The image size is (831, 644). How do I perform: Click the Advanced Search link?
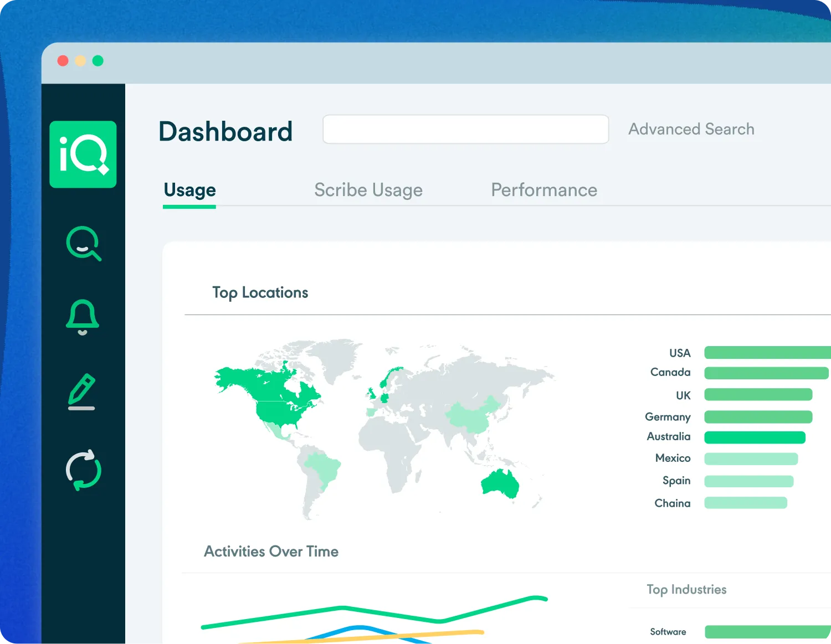point(691,129)
